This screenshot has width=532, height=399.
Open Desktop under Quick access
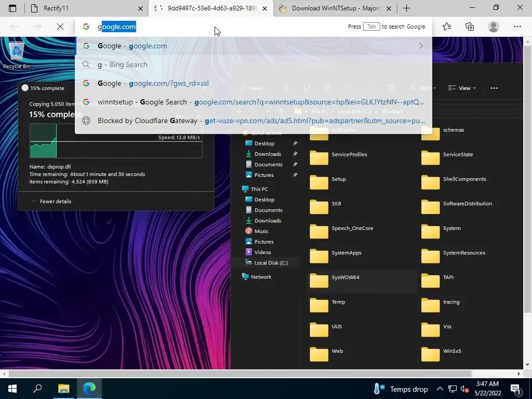pos(264,143)
